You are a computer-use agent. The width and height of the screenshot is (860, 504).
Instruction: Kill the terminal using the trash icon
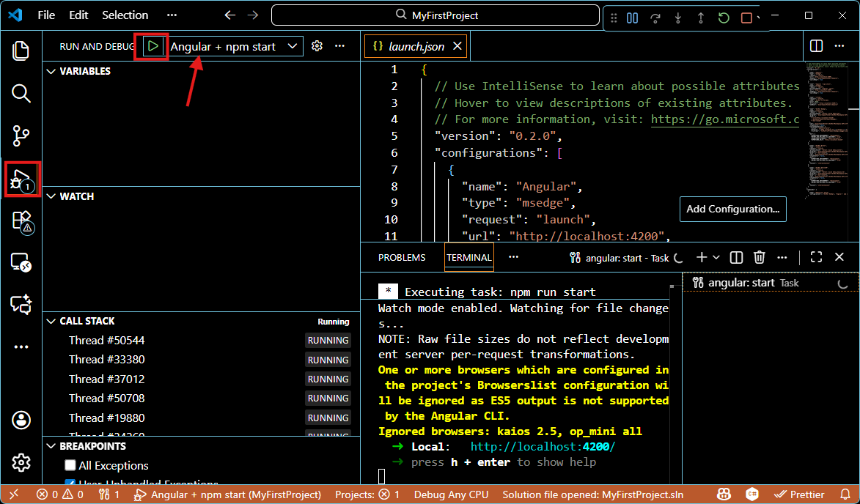tap(760, 257)
